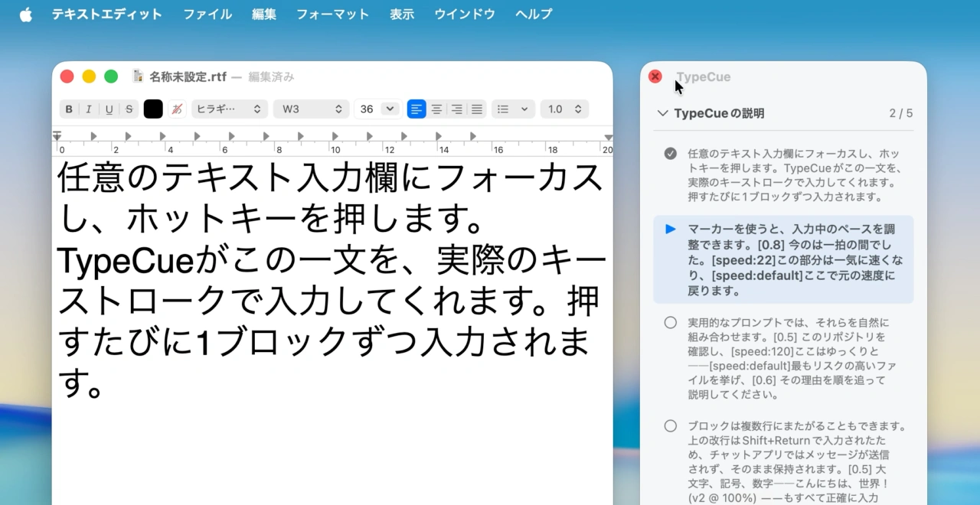This screenshot has width=980, height=505.
Task: Click the TypeCueの説明 section heading
Action: coord(719,113)
